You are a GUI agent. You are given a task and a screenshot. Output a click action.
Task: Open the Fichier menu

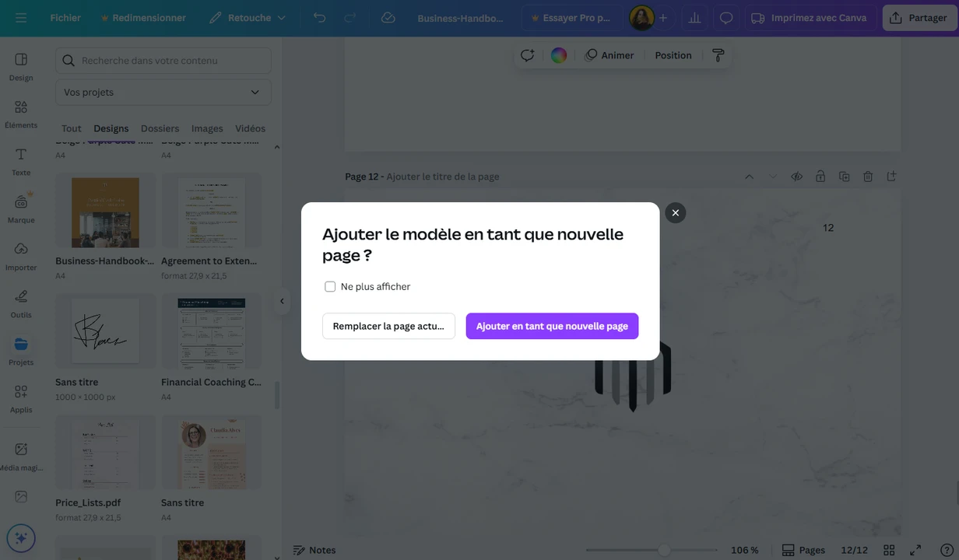pos(65,17)
